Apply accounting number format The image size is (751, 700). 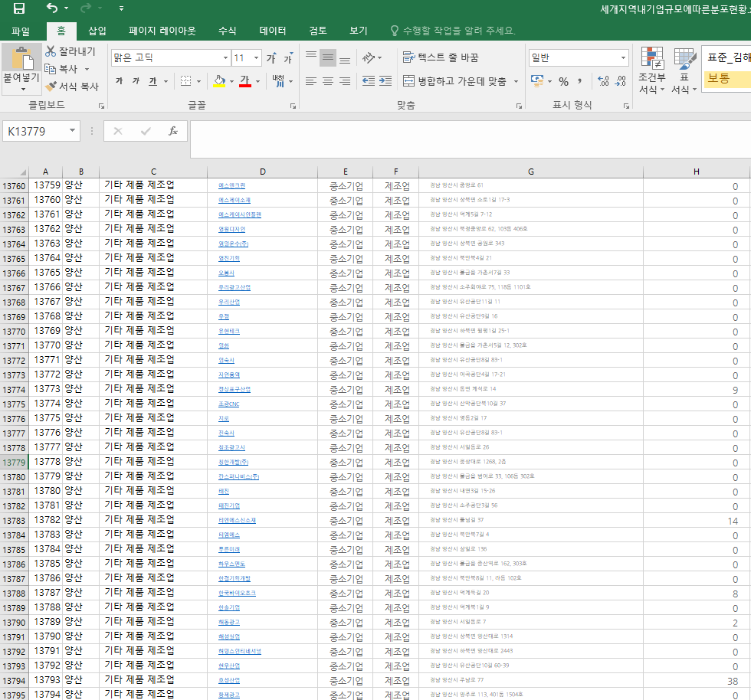coord(537,81)
